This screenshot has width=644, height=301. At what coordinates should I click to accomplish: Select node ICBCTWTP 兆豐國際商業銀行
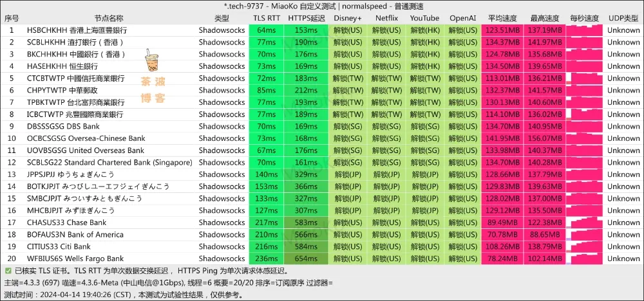click(x=75, y=114)
